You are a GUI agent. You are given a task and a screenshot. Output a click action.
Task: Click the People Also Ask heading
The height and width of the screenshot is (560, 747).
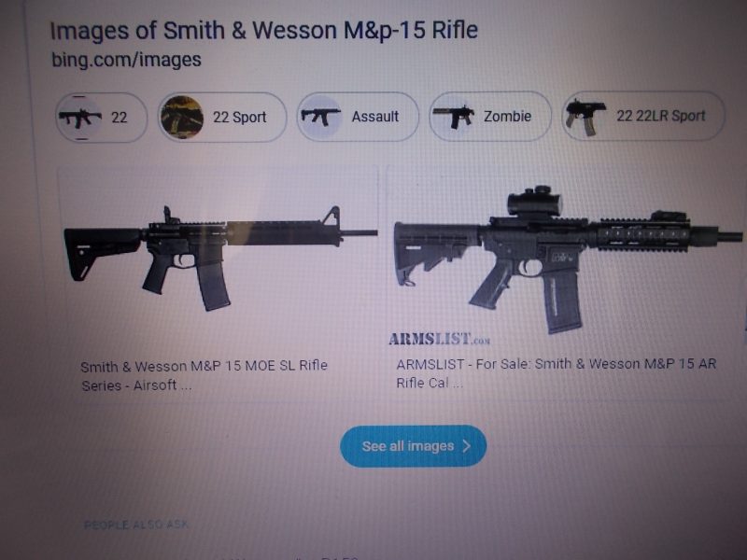[136, 525]
